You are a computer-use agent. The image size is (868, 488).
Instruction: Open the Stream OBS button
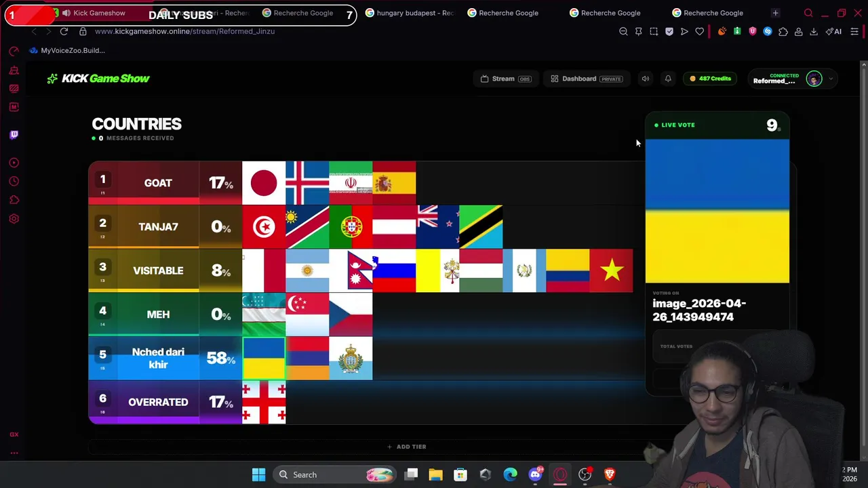[x=505, y=79]
